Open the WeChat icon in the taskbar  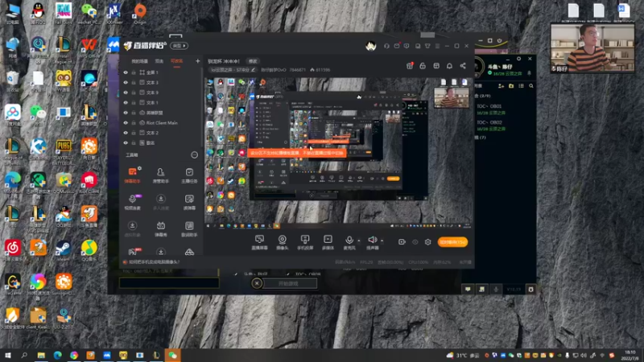[x=172, y=355]
